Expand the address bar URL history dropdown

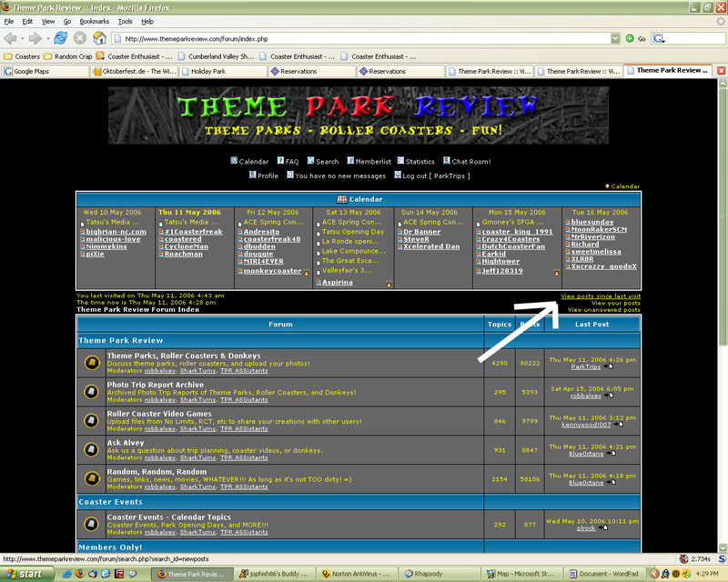click(x=615, y=38)
